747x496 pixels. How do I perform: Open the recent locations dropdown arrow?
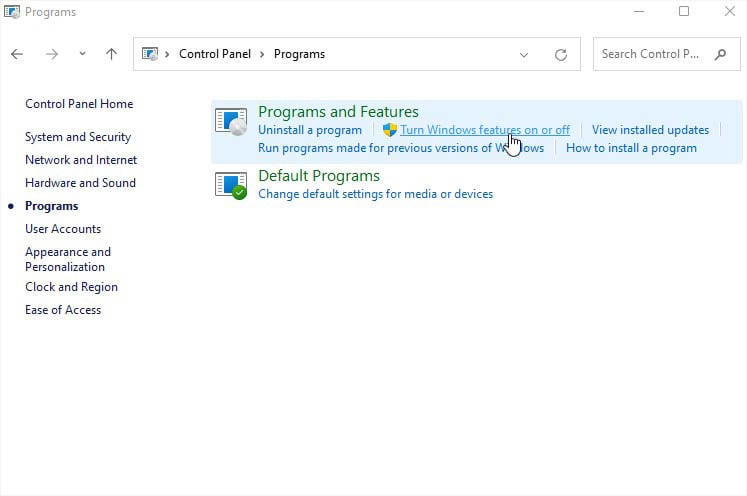point(82,54)
